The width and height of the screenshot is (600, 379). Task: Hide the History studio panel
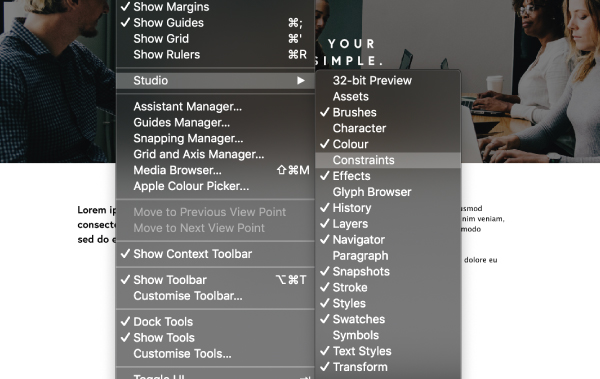coord(388,208)
